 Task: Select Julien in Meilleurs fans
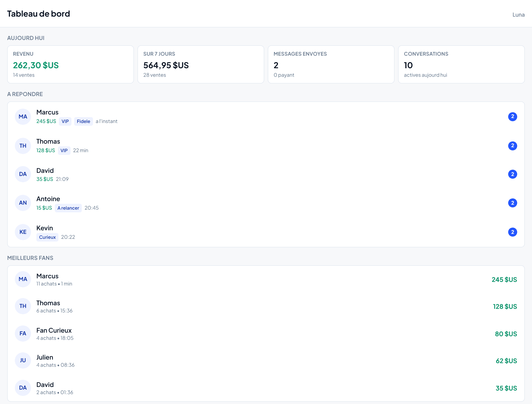coord(45,357)
